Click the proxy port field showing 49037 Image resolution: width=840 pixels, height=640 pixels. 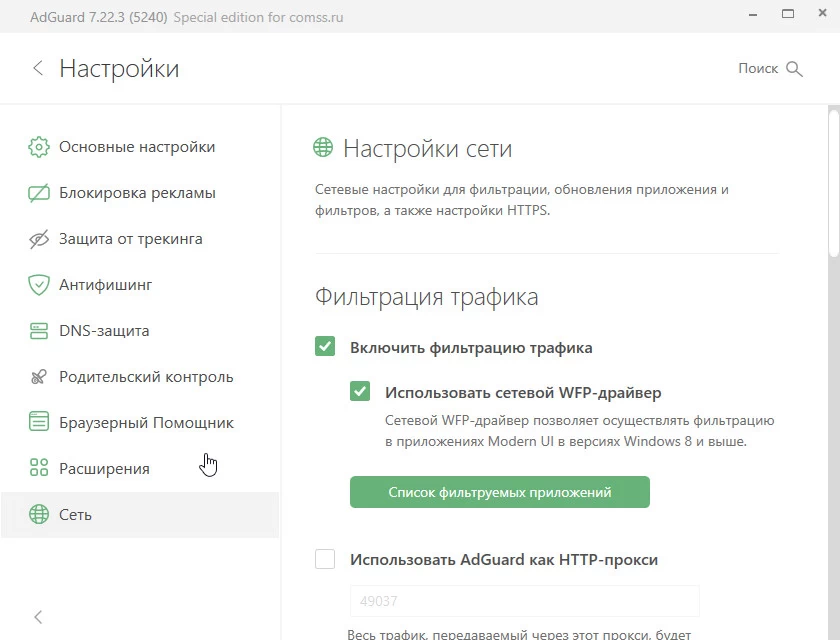524,602
